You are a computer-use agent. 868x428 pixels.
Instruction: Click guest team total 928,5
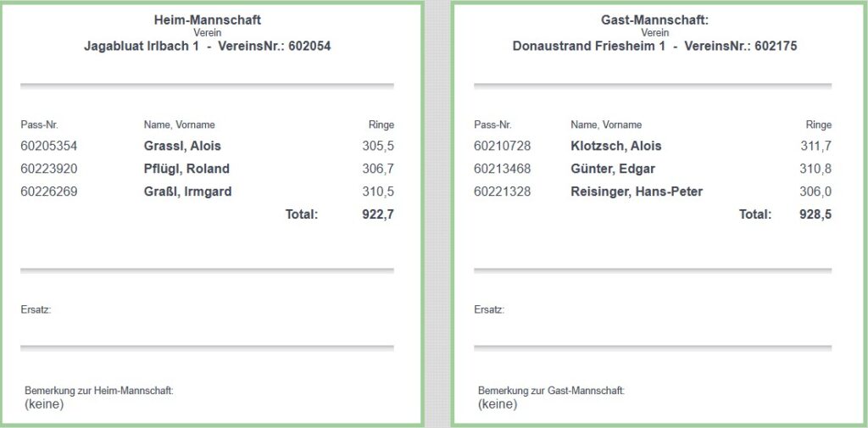pos(815,214)
